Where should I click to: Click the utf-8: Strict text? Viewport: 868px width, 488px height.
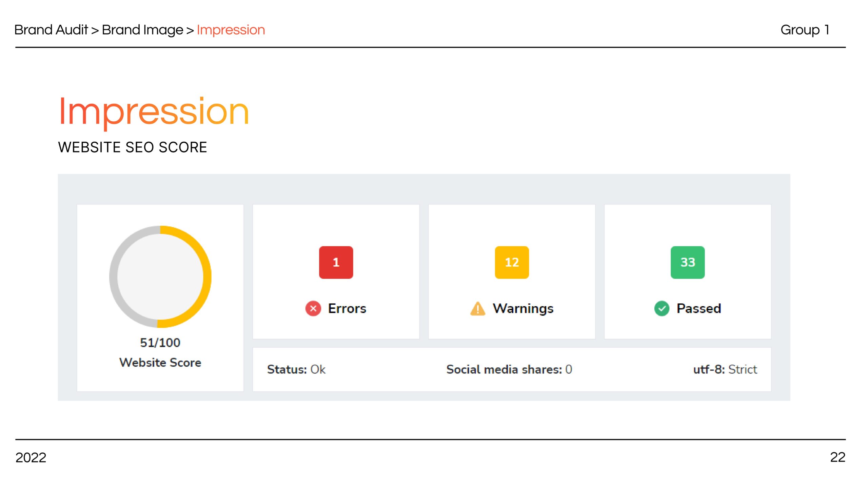tap(725, 369)
